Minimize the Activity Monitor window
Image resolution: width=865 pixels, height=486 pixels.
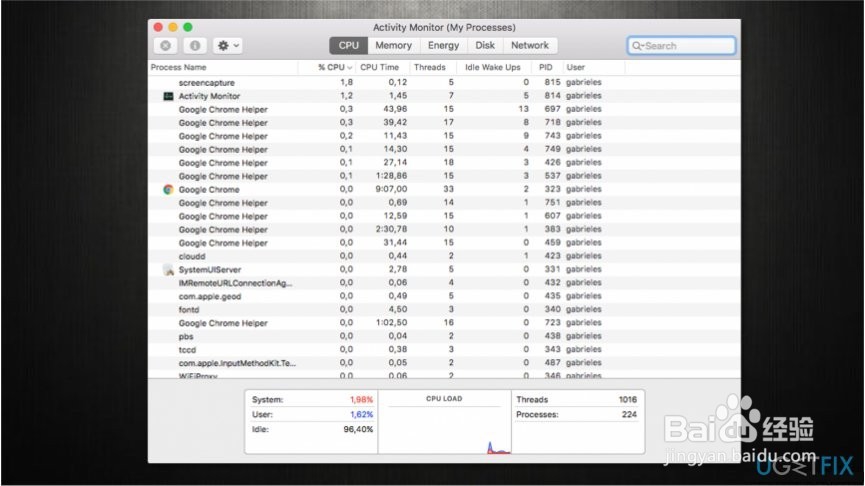tap(173, 27)
